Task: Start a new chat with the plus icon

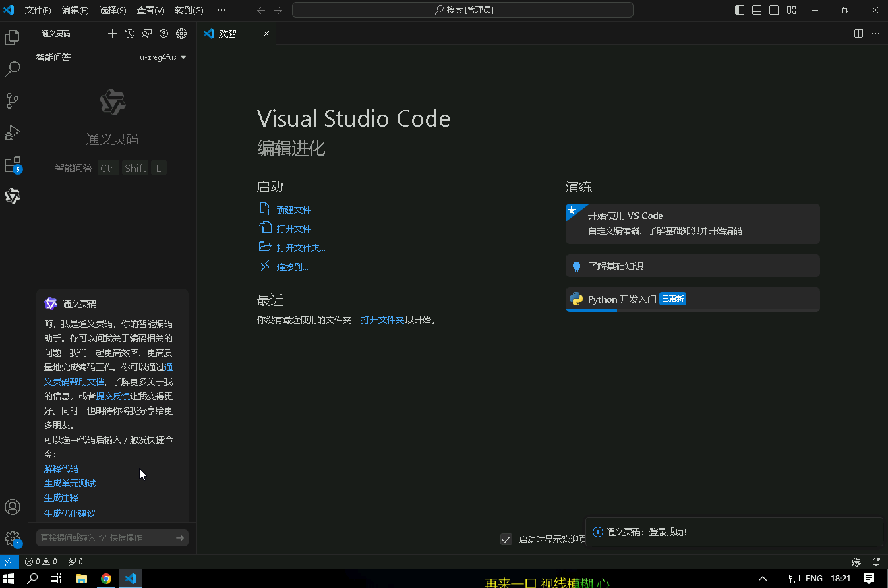Action: (x=112, y=34)
